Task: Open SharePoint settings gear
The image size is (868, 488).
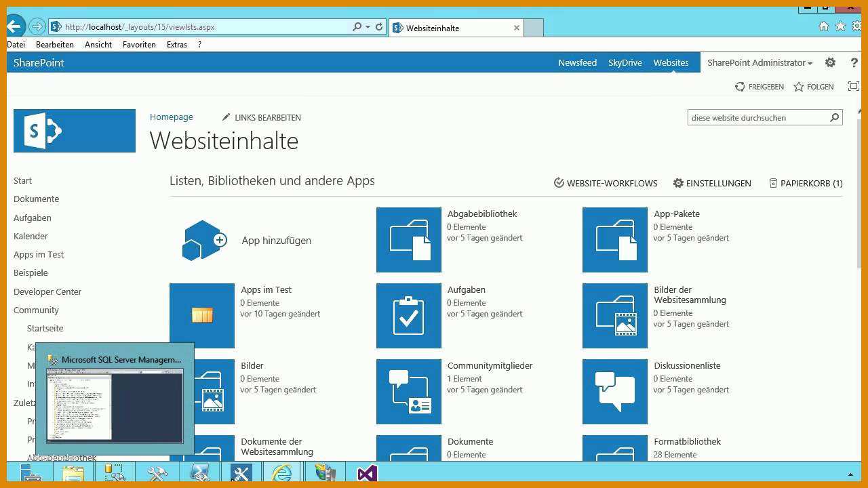Action: coord(830,62)
